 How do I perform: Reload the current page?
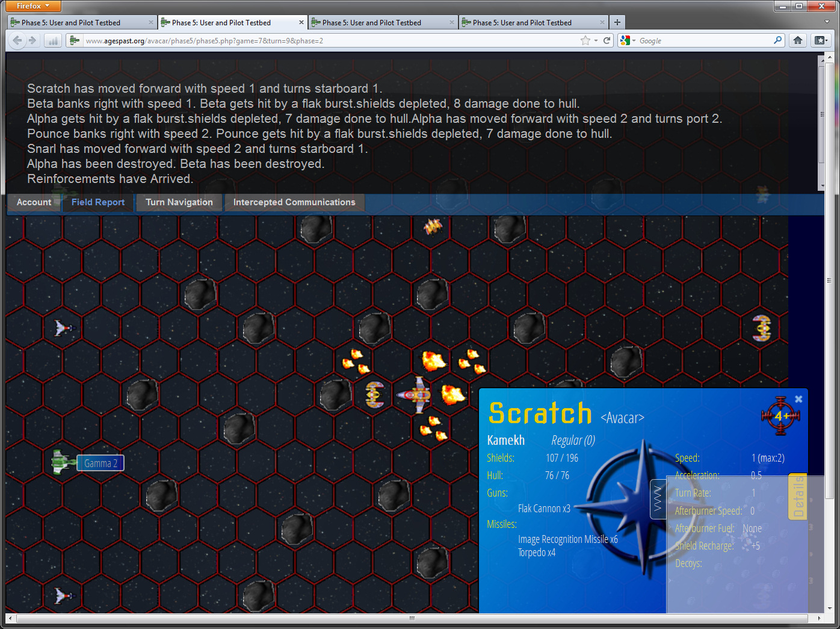pos(607,40)
